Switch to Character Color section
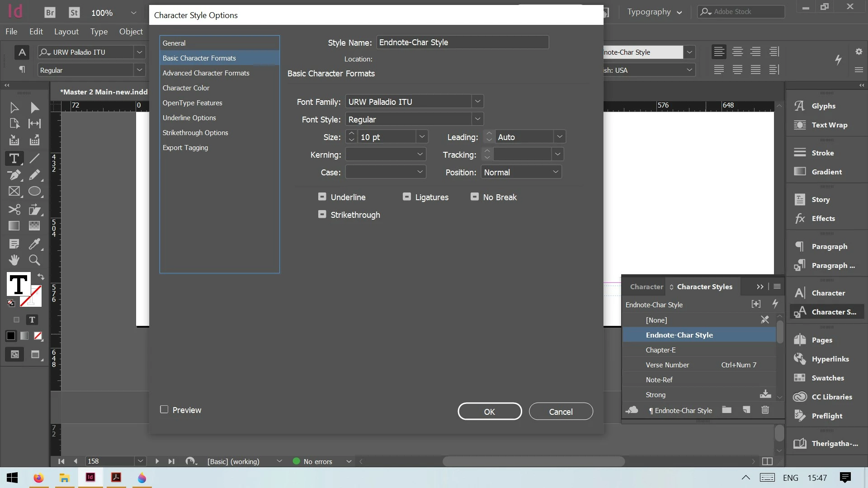 coord(186,88)
